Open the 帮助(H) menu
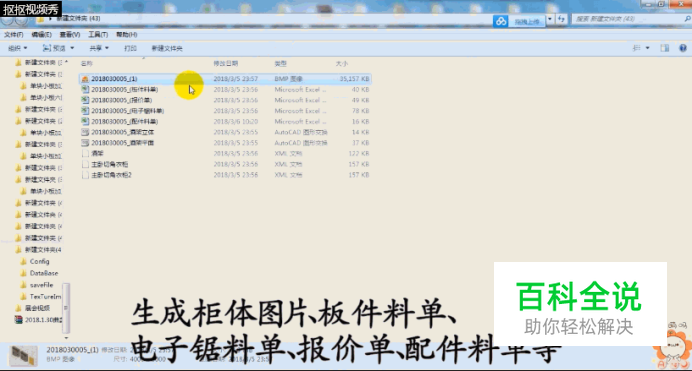Screen dimensions: 692x371 127,34
